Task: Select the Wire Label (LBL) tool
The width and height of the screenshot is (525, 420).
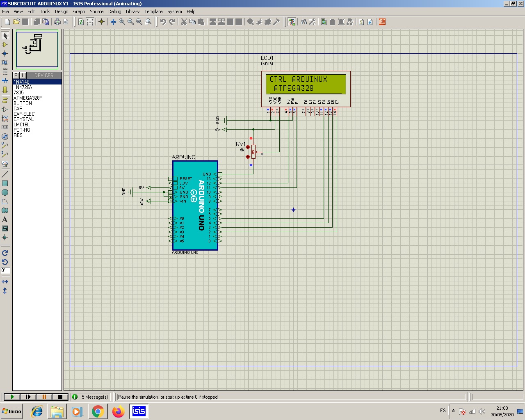Action: pos(5,63)
